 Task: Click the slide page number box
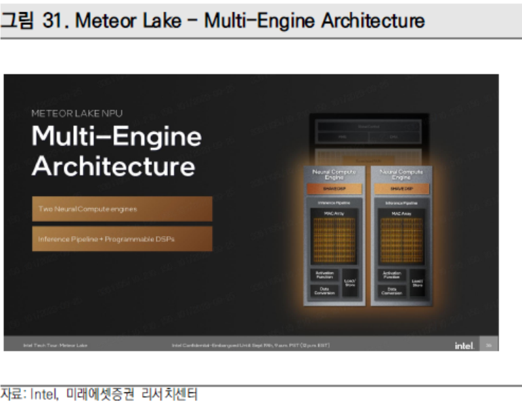[489, 344]
